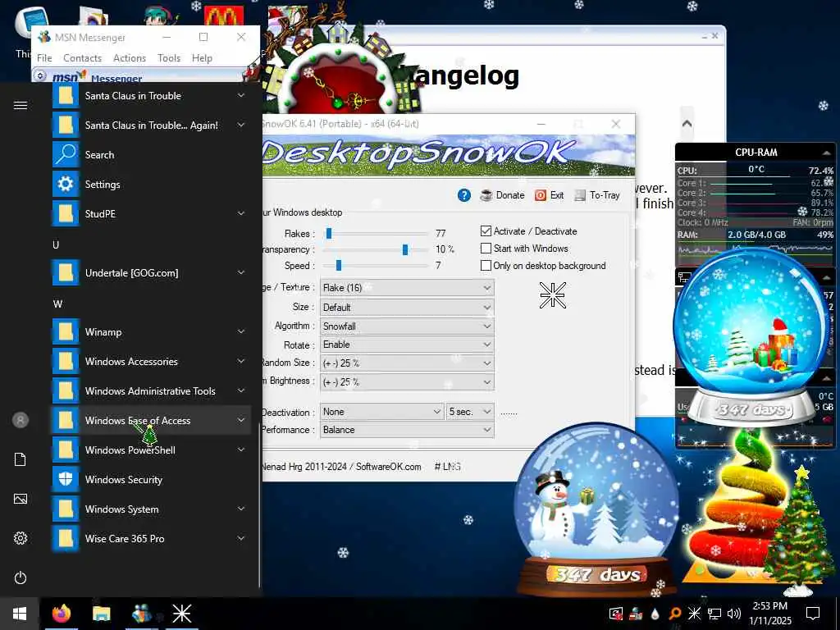Viewport: 840px width, 630px height.
Task: Open the Algorithm dropdown showing Snowfall
Action: tap(407, 326)
